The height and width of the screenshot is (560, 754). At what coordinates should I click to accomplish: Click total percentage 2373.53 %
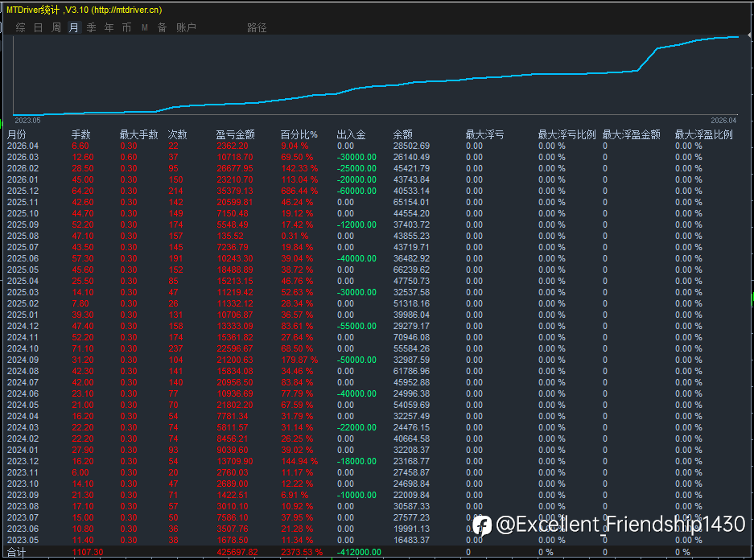point(302,552)
